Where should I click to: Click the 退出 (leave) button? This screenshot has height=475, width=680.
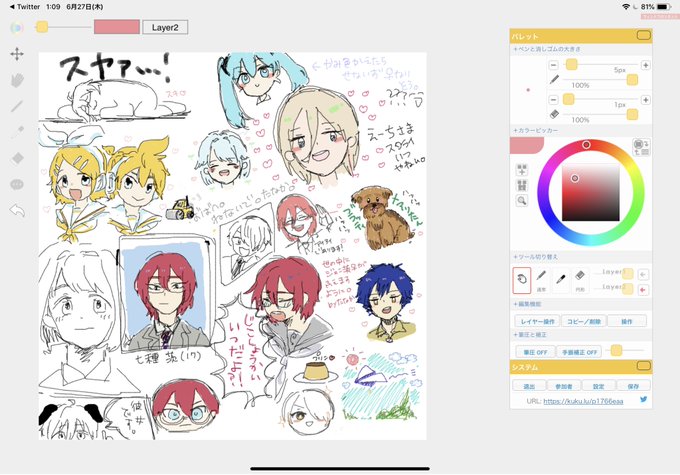click(x=529, y=386)
